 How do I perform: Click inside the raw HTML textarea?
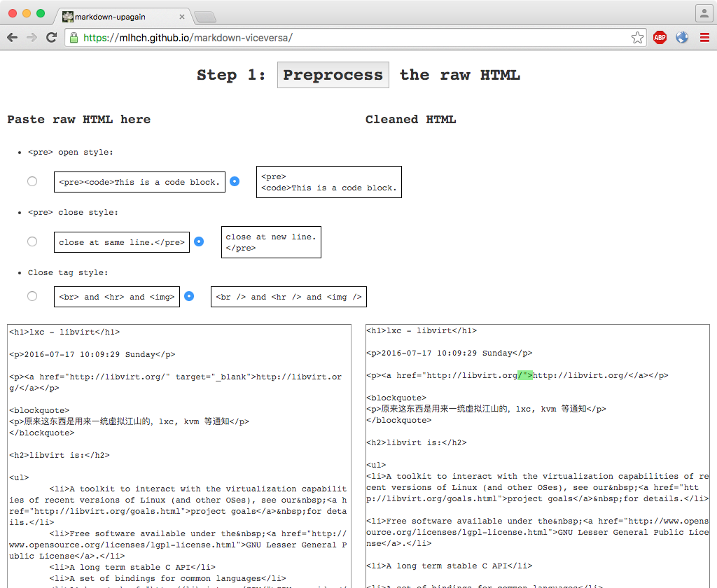click(x=179, y=455)
